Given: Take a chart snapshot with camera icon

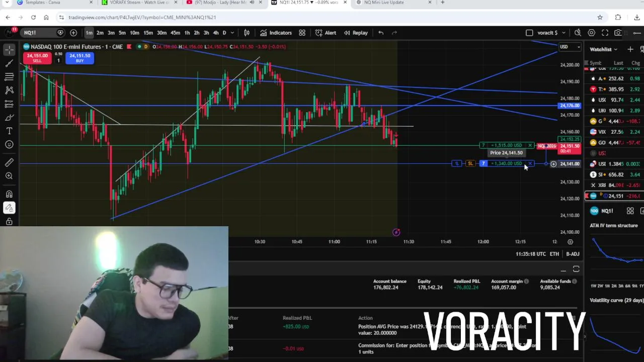Looking at the screenshot, I should tap(618, 33).
